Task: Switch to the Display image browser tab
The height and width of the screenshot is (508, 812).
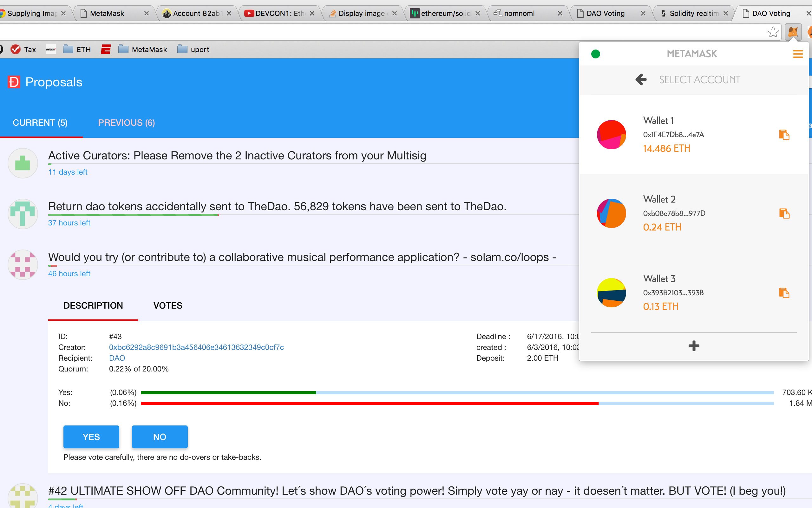Action: click(362, 13)
